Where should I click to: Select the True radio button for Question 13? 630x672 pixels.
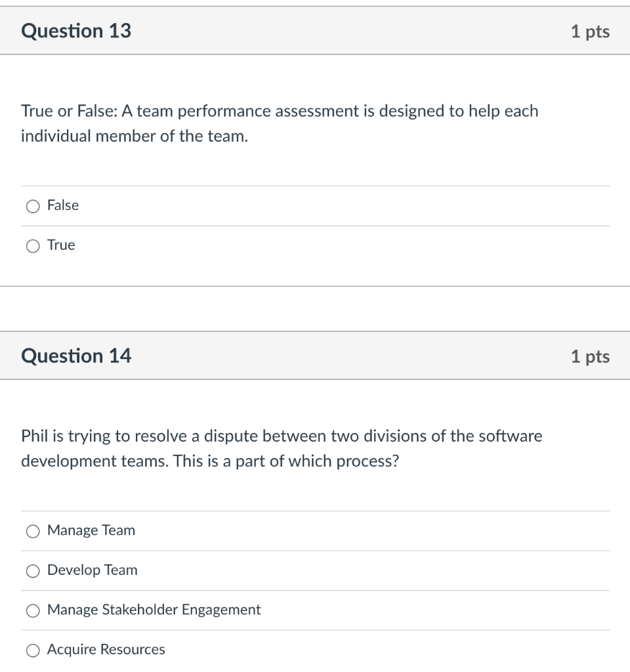[x=32, y=245]
